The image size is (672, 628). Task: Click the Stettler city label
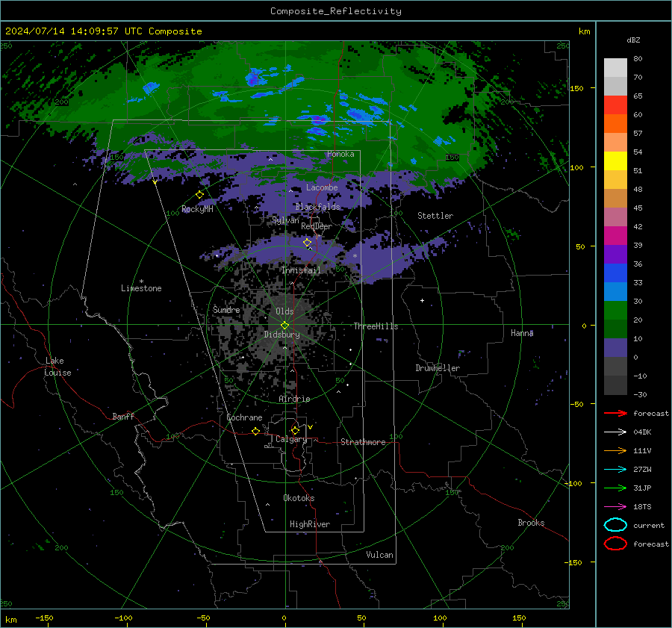tap(435, 216)
